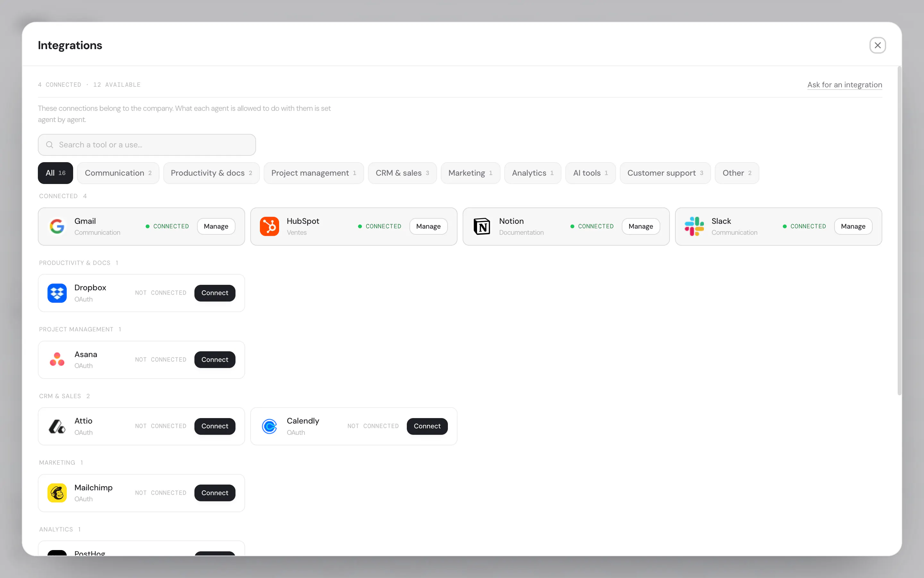This screenshot has width=924, height=578.
Task: Filter by Analytics category
Action: (533, 173)
